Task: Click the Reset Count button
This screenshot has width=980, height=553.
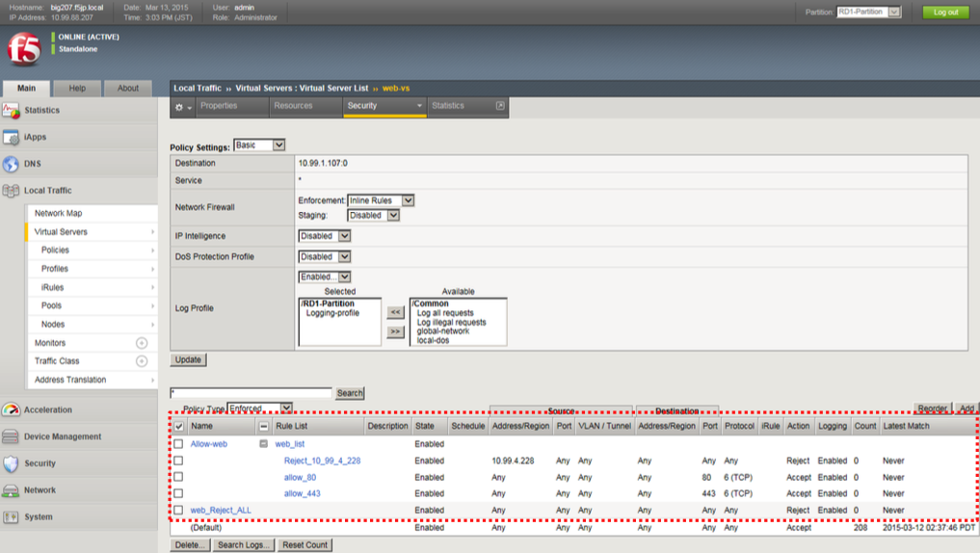Action: (x=305, y=545)
